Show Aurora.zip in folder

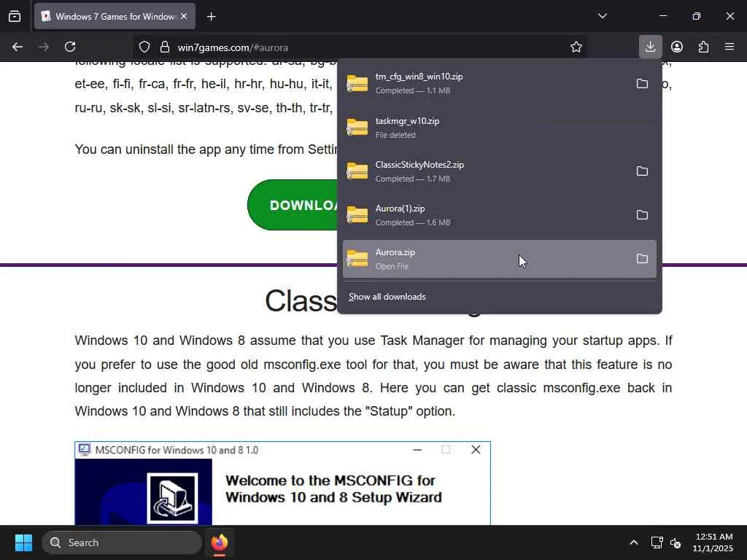pos(642,259)
